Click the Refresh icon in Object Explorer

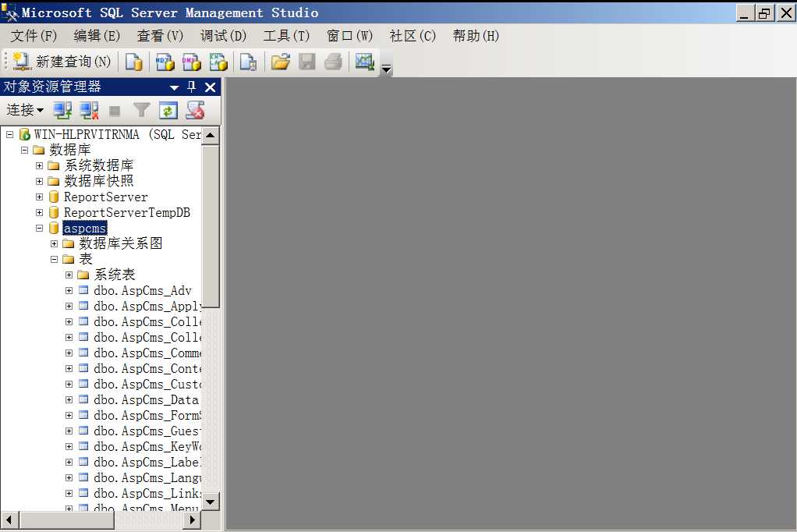[x=168, y=110]
